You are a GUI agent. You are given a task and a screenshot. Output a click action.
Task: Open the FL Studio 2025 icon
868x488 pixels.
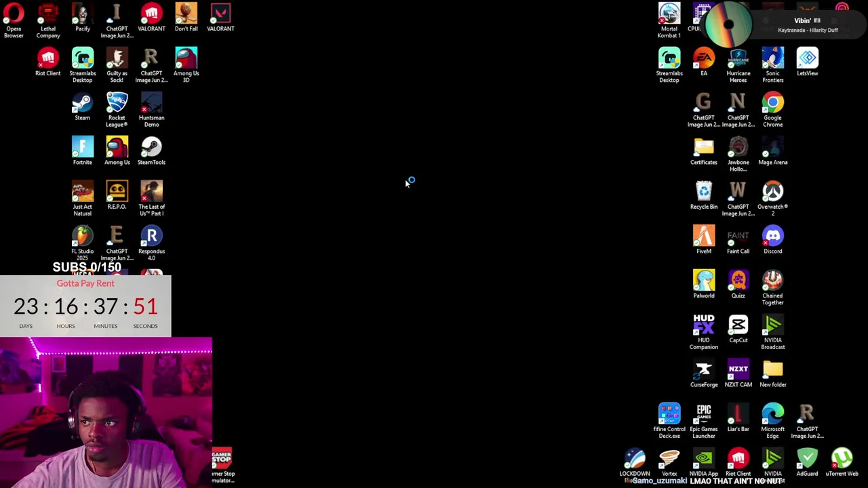pos(82,243)
